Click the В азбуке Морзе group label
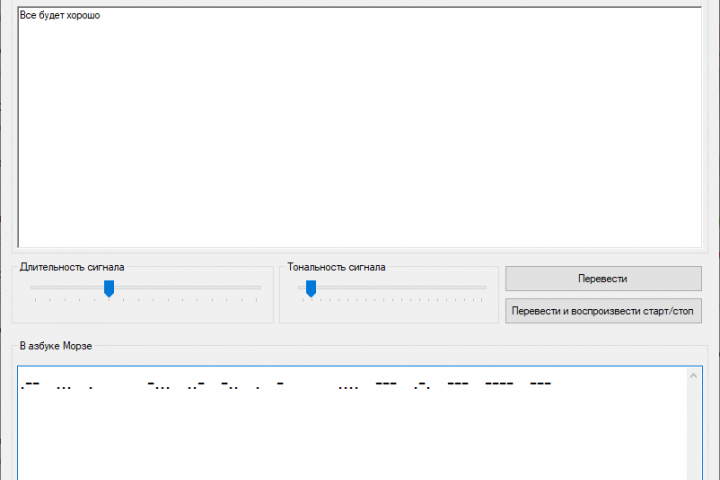Viewport: 720px width, 480px height. (x=56, y=346)
